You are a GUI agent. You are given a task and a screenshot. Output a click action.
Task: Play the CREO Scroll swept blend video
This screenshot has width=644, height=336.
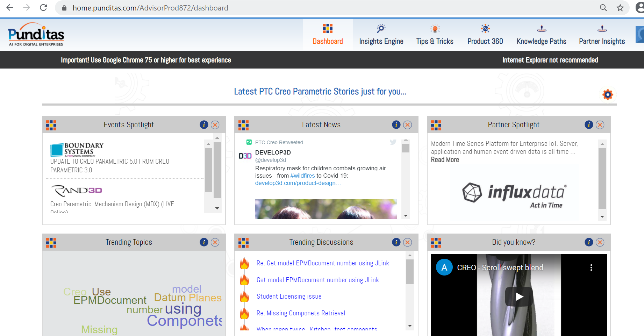(519, 296)
